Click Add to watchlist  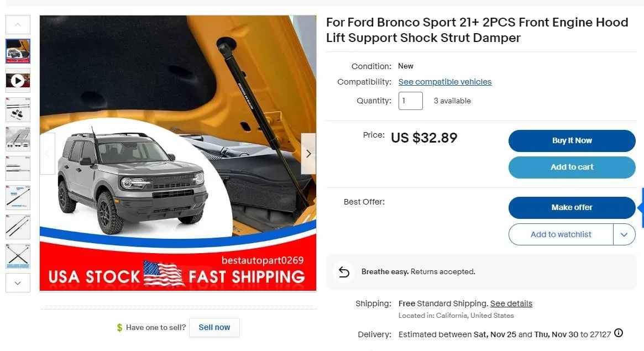pyautogui.click(x=561, y=234)
